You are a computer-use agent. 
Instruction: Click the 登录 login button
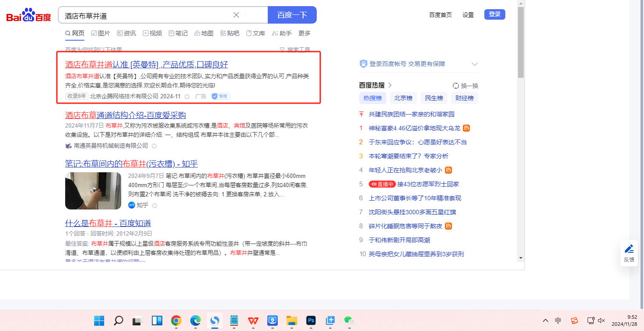pyautogui.click(x=494, y=14)
